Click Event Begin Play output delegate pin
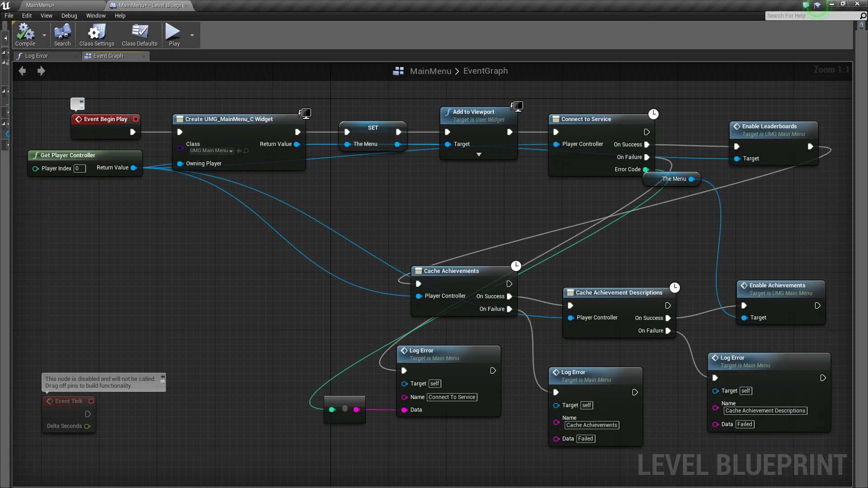Image resolution: width=868 pixels, height=488 pixels. click(x=136, y=119)
